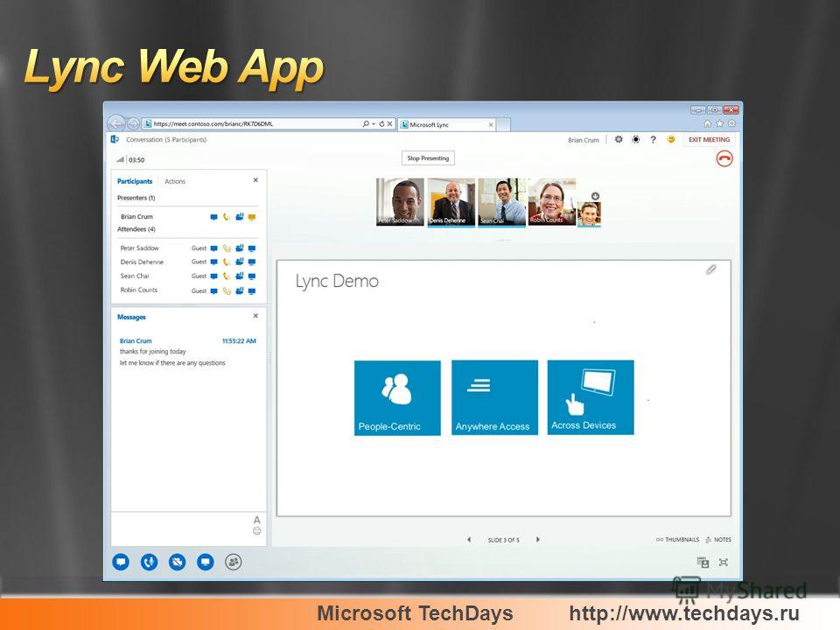
Task: Open meeting options gear icon
Action: click(x=619, y=139)
